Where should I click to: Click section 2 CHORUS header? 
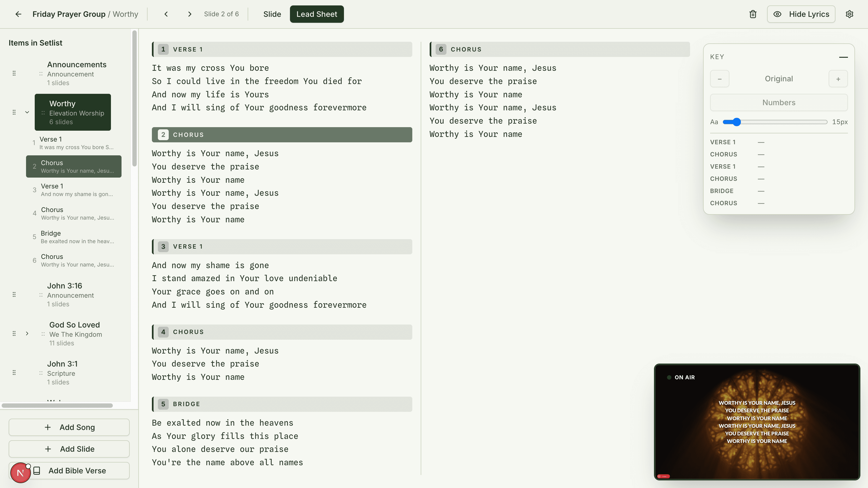coord(282,135)
